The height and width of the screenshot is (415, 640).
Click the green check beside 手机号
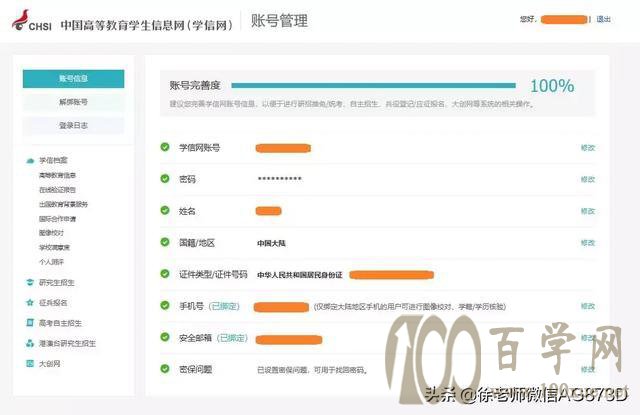coord(165,305)
